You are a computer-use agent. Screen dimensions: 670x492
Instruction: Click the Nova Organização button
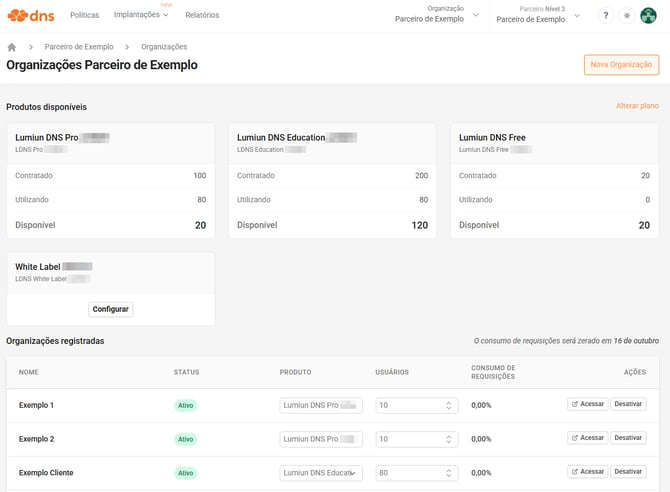pos(621,65)
